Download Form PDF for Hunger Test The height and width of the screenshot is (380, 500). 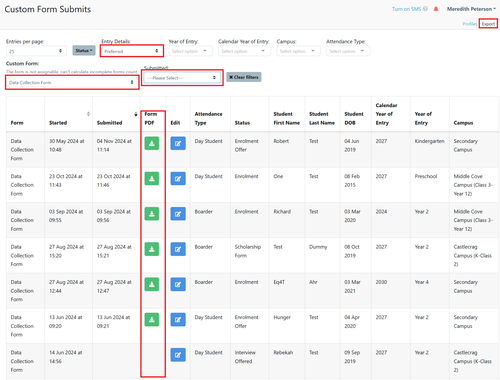coord(152,319)
